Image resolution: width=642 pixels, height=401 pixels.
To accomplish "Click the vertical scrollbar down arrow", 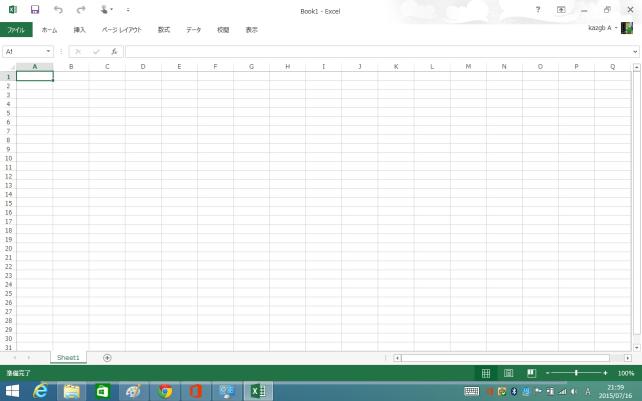I will [x=637, y=348].
